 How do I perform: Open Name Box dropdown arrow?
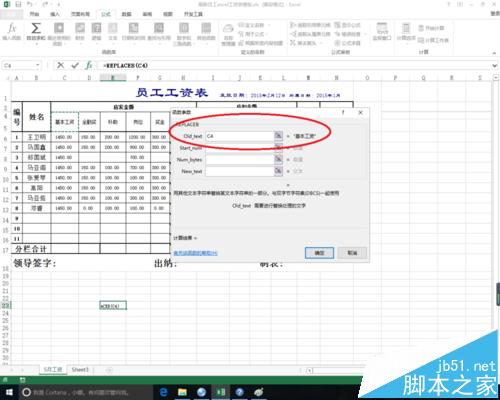[x=38, y=65]
